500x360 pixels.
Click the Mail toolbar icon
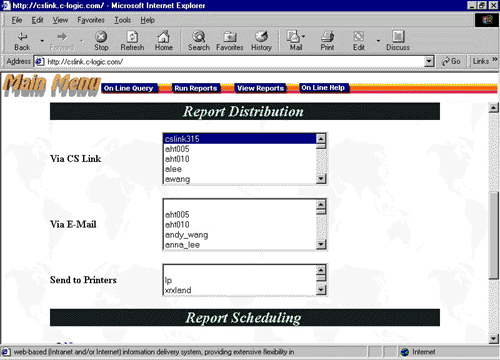click(x=293, y=36)
